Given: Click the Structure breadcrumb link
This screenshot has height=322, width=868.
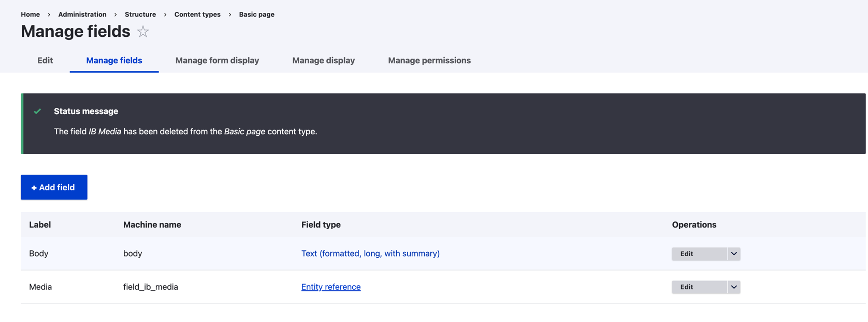Looking at the screenshot, I should [140, 15].
